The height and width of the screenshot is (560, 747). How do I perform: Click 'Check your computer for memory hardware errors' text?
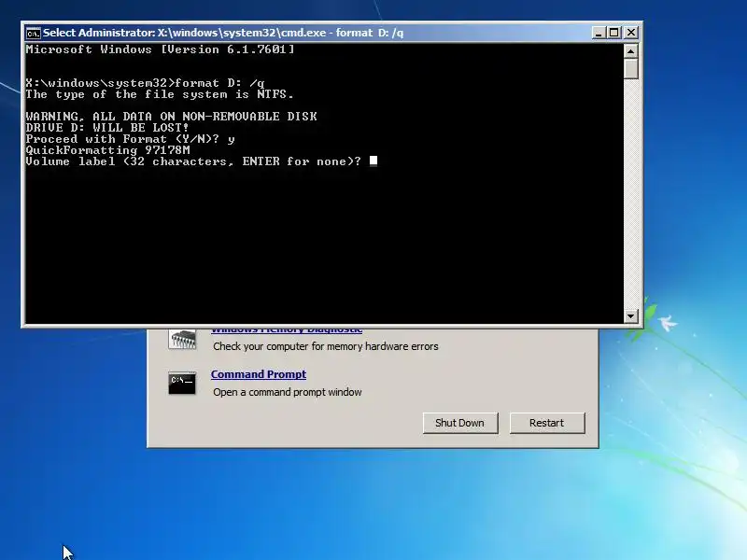325,346
